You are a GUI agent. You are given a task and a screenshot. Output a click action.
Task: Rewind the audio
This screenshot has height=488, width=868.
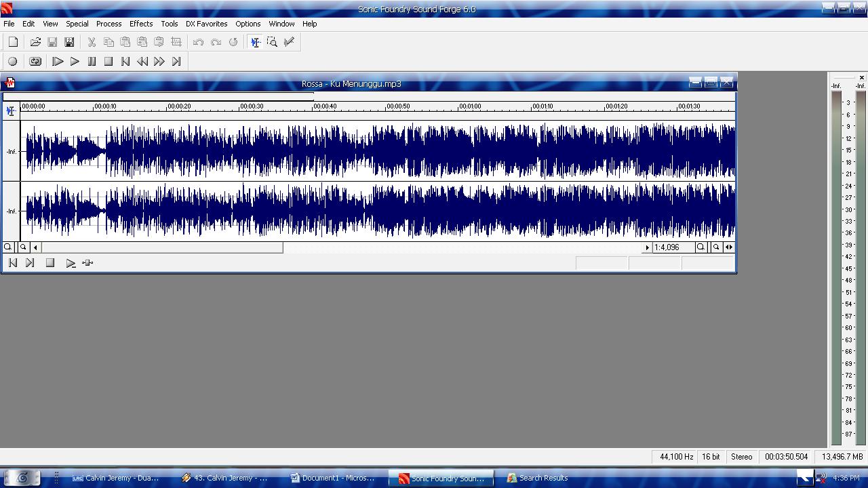(x=142, y=62)
